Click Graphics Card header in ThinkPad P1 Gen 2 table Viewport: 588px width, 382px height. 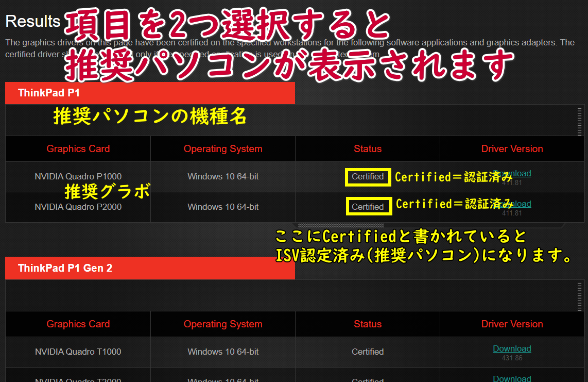tap(78, 324)
